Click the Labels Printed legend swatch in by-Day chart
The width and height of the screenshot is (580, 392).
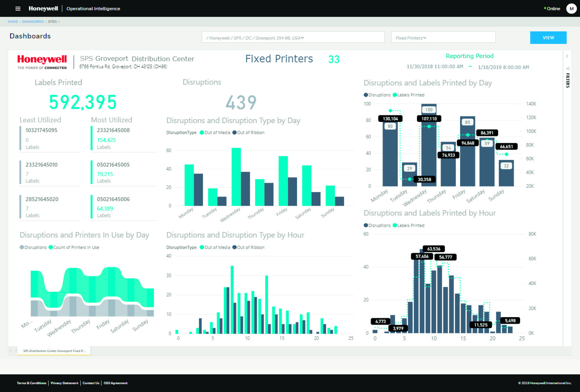[x=395, y=95]
